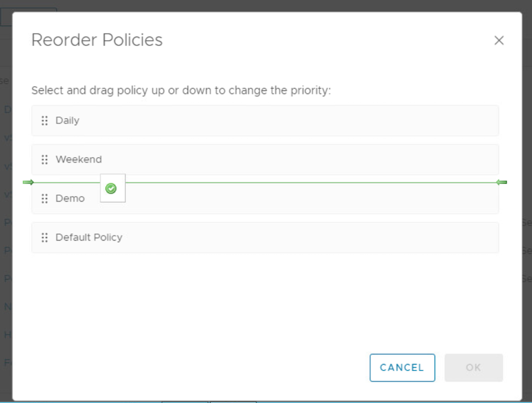This screenshot has height=403, width=532.
Task: Cancel the policy reordering
Action: [402, 368]
